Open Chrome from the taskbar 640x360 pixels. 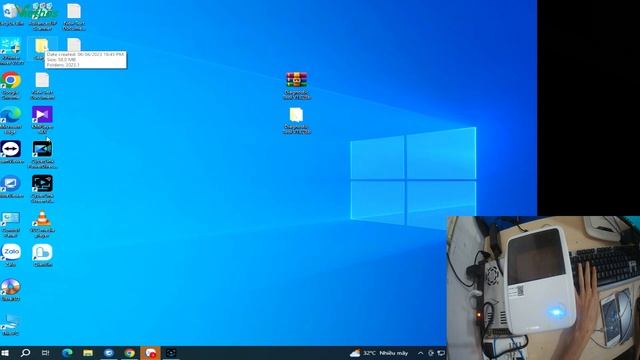click(129, 353)
